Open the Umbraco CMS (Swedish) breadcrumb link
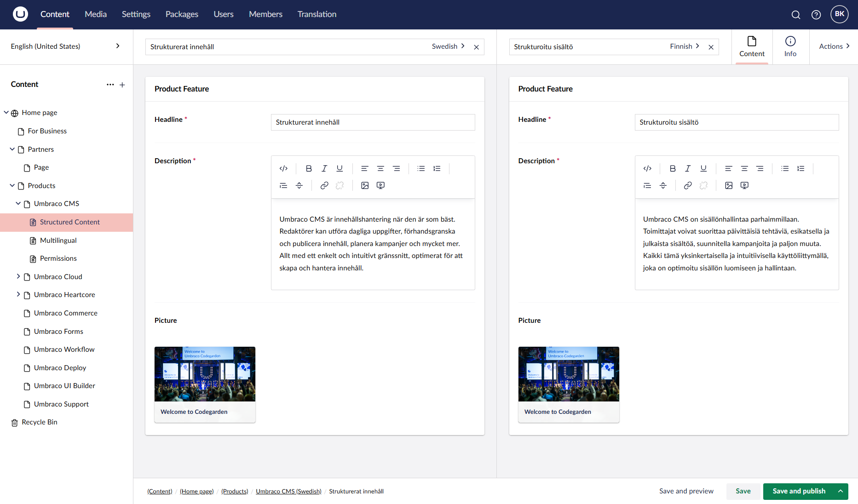Screen dimensions: 858x504 point(288,491)
